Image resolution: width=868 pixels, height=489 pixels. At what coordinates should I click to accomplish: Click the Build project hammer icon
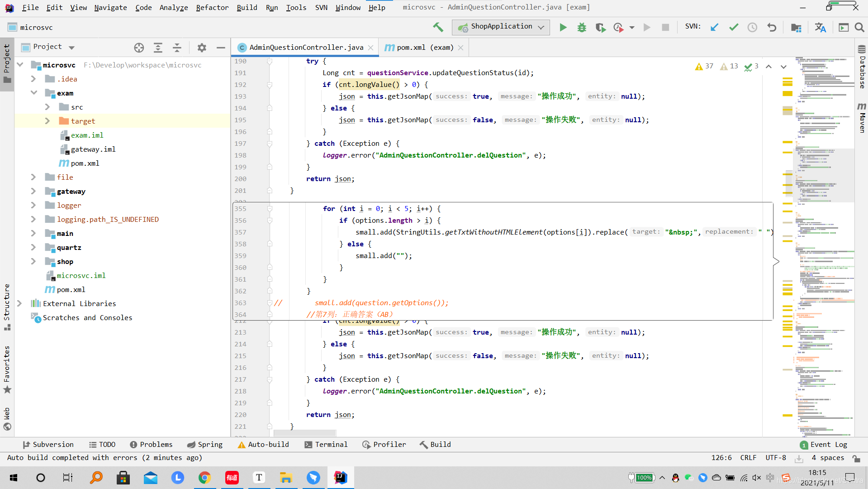click(x=438, y=27)
